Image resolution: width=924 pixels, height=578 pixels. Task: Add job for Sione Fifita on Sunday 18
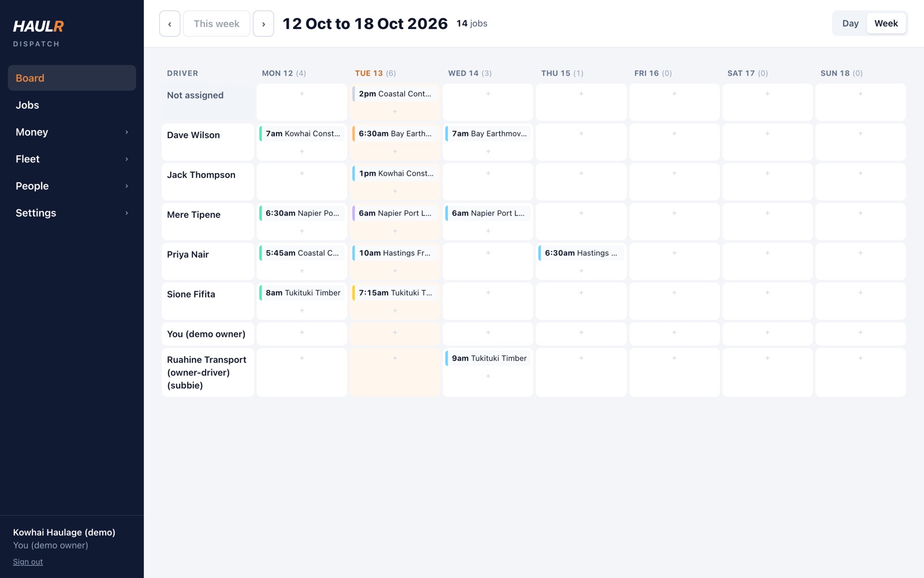click(860, 293)
